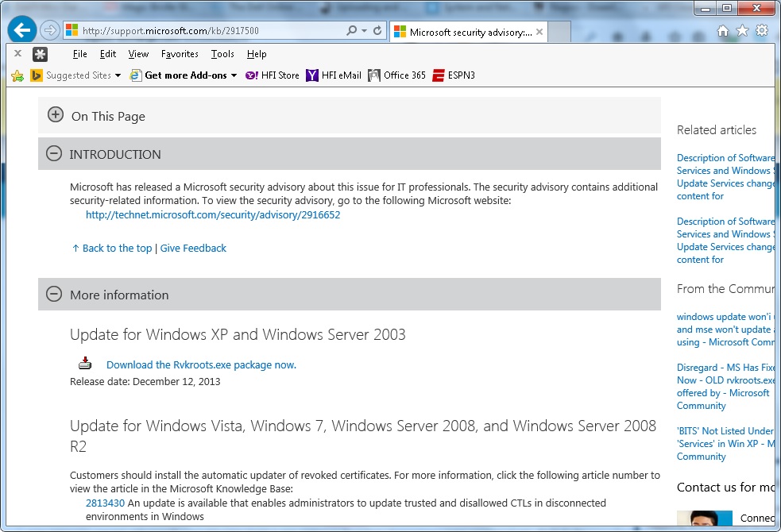Follow the technet security advisory 2916652 link
This screenshot has height=532, width=781.
pos(213,215)
